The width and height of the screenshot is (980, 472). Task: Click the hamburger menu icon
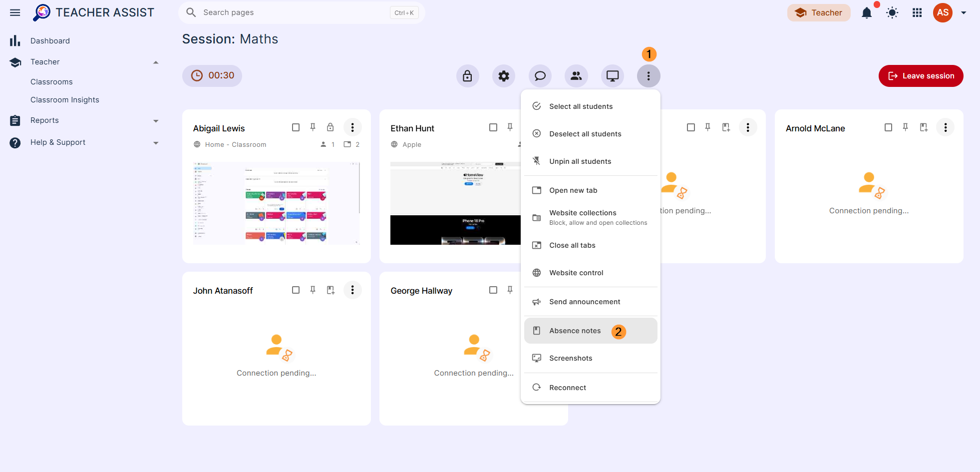click(15, 12)
